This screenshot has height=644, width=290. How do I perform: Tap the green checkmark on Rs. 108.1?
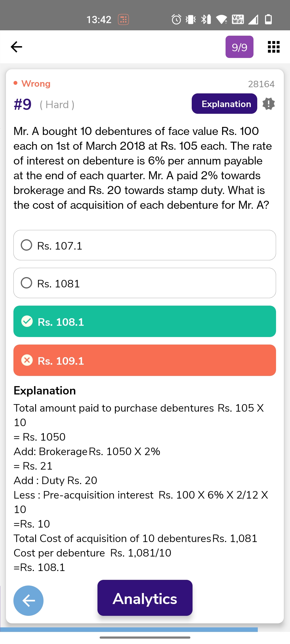point(27,321)
